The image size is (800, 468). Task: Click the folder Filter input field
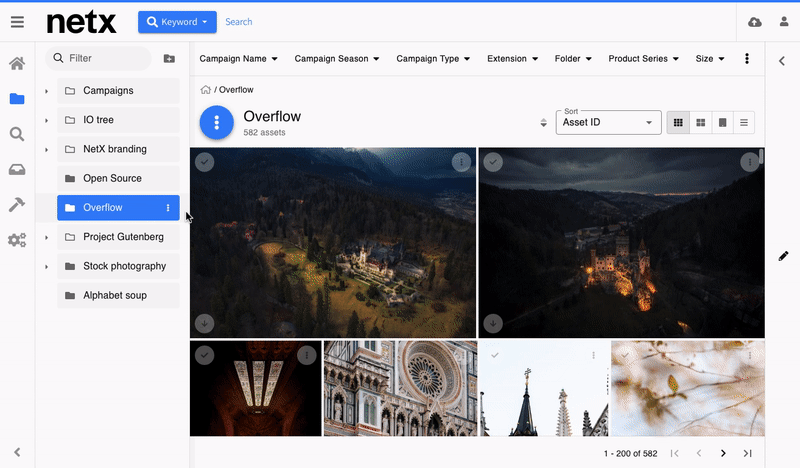click(x=98, y=58)
